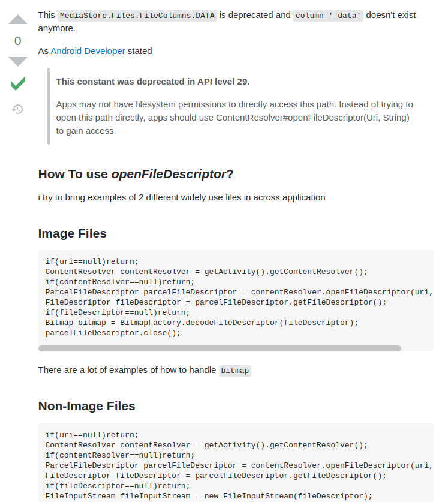Click the vote count showing 0
Image resolution: width=448 pixels, height=502 pixels.
[17, 41]
